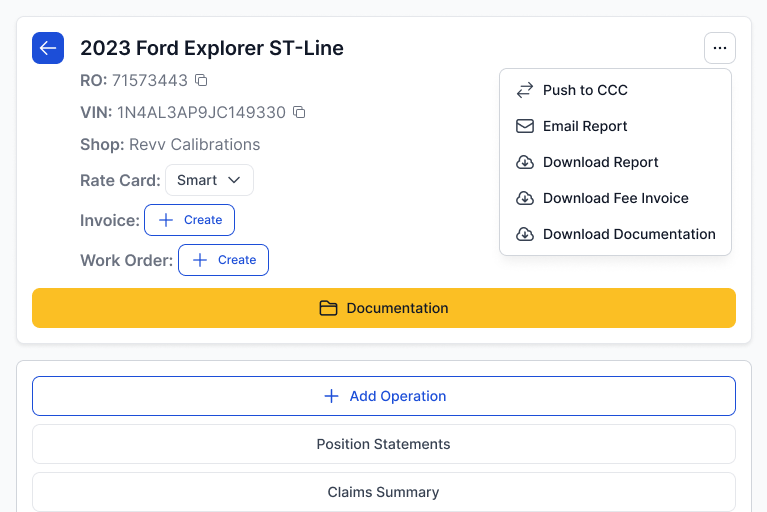Click the Download Documentation cloud icon
The image size is (767, 512).
coord(525,234)
